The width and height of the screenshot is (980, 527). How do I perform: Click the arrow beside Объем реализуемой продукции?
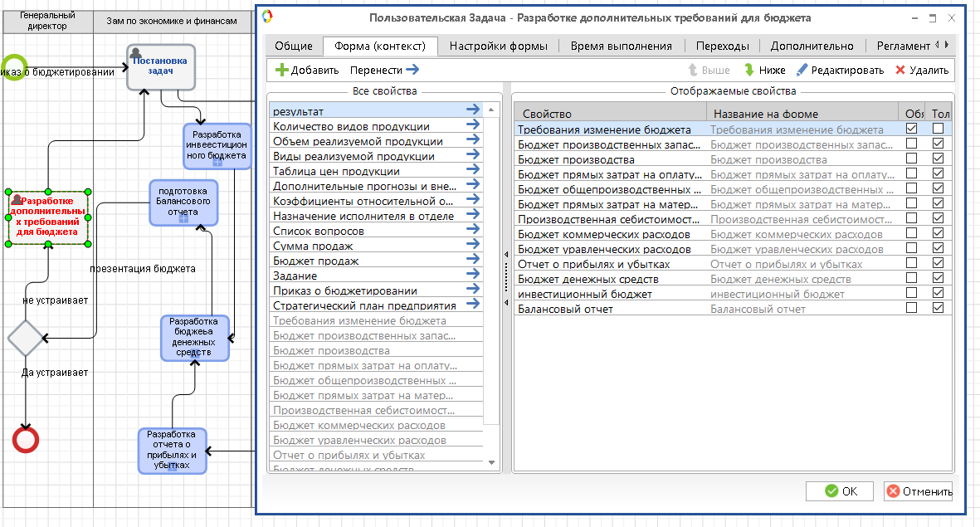click(x=473, y=140)
